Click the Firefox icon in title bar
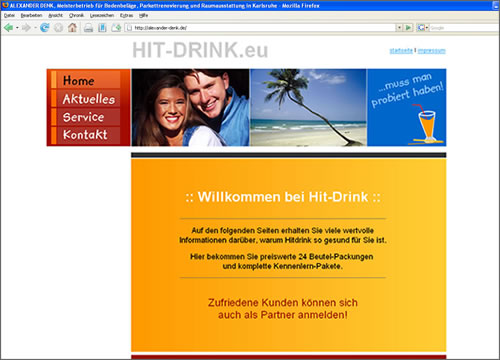This screenshot has height=360, width=500. click(x=5, y=5)
